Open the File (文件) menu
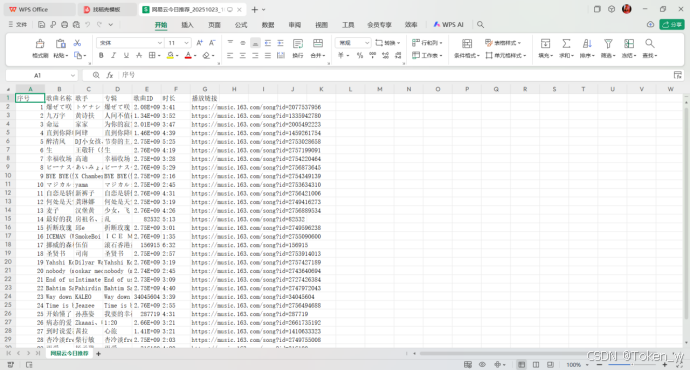 click(x=18, y=25)
